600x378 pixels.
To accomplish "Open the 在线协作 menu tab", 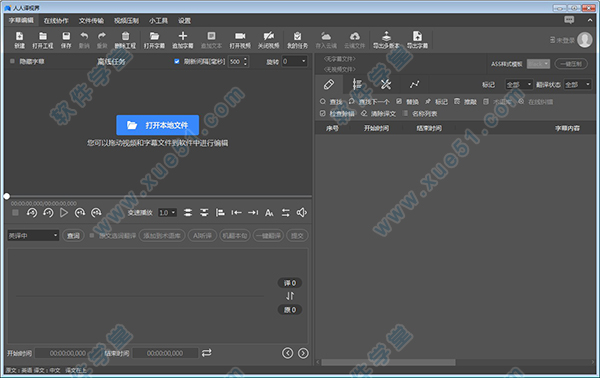I will pyautogui.click(x=56, y=21).
